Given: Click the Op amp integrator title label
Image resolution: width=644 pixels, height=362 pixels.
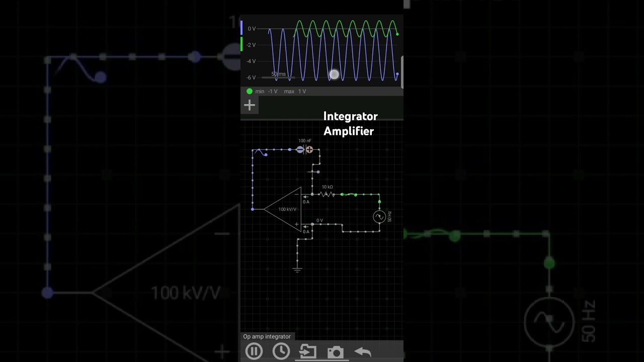Looking at the screenshot, I should [x=267, y=336].
